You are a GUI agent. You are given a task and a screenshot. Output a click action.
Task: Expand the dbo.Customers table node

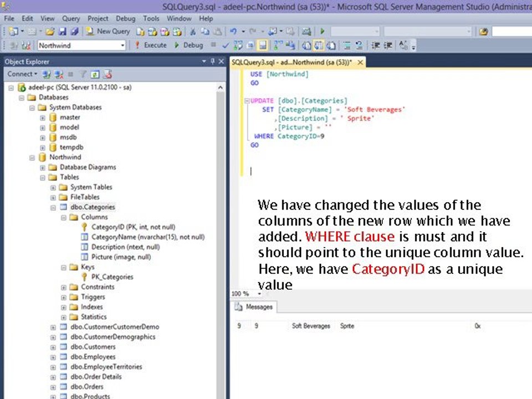pos(53,347)
